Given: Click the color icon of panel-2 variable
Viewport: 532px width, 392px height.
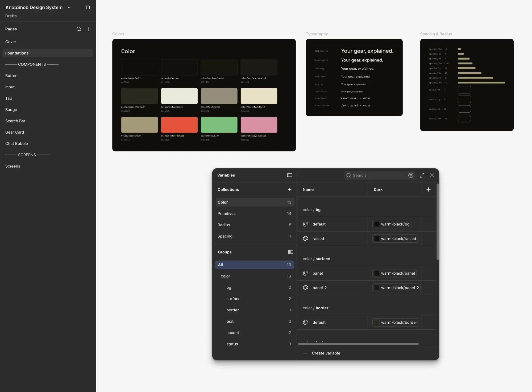Looking at the screenshot, I should click(x=306, y=288).
